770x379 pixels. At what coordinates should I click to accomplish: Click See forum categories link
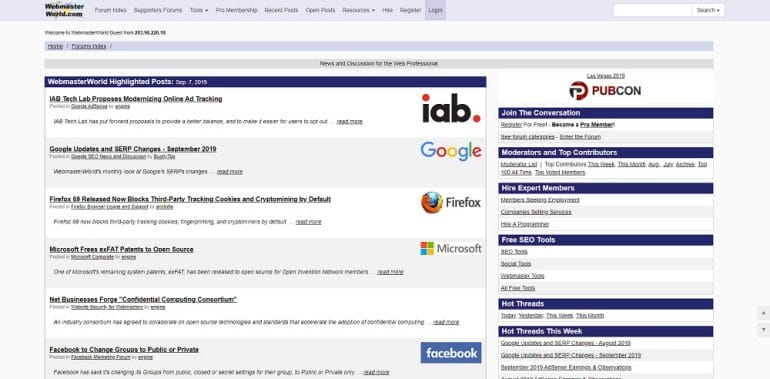[527, 137]
